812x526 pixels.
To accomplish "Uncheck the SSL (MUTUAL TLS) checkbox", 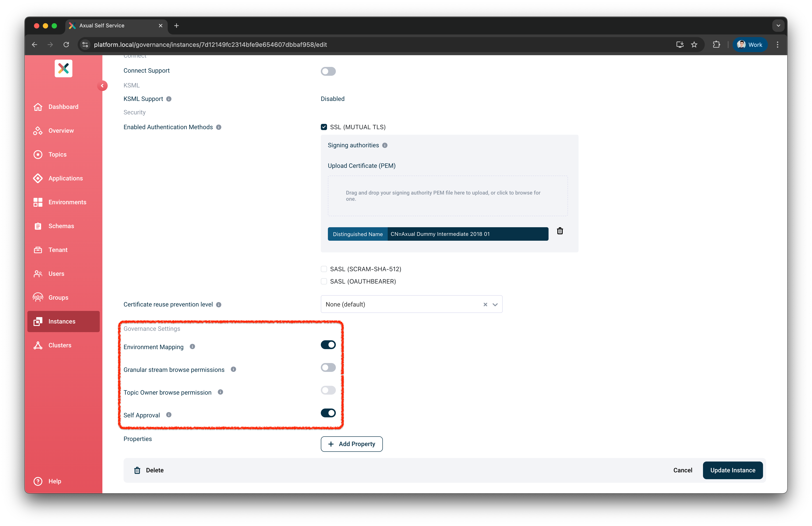I will (323, 127).
